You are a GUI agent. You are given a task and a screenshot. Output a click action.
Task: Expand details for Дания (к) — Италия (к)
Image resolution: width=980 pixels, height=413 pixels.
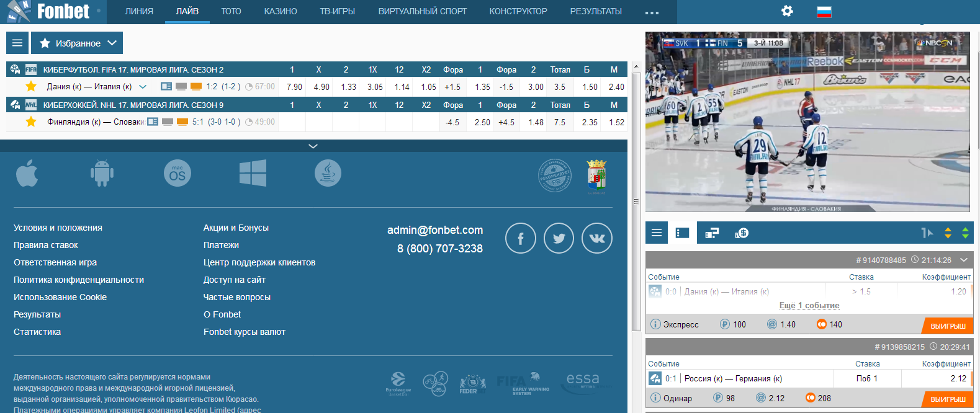click(143, 87)
